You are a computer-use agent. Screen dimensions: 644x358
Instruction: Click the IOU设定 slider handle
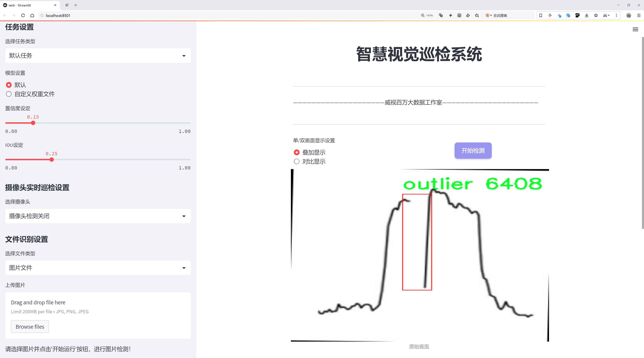(51, 160)
